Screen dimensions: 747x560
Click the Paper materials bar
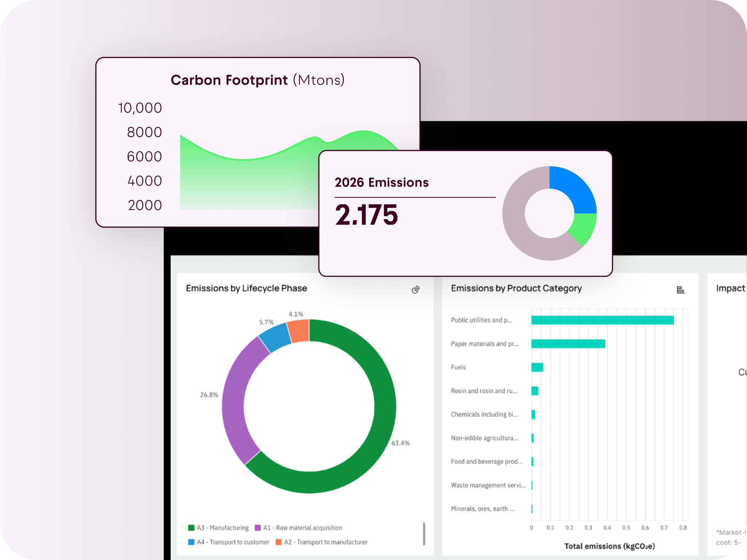pos(568,343)
